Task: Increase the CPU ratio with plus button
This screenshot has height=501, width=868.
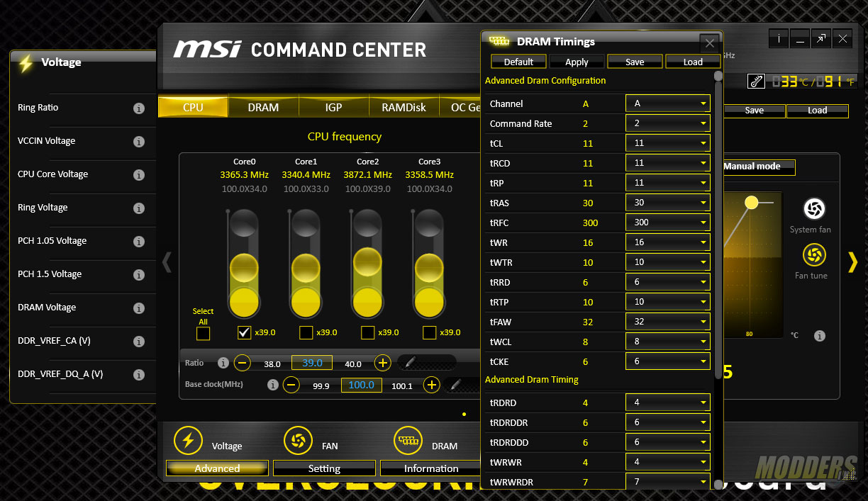Action: (x=382, y=363)
